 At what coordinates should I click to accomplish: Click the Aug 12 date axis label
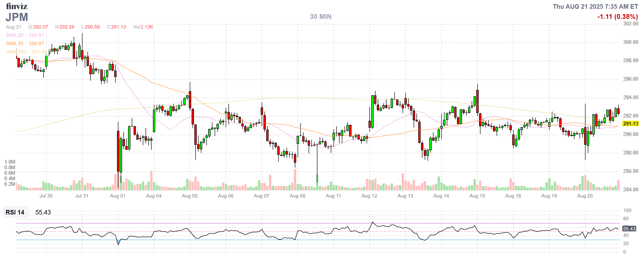[369, 196]
